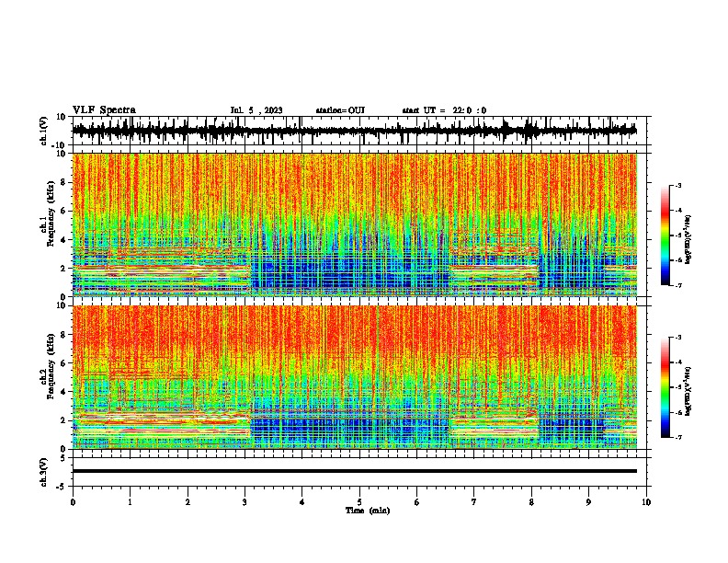Image resolution: width=728 pixels, height=563 pixels.
Task: Click the final time axis tick label '10'
Action: click(x=646, y=502)
